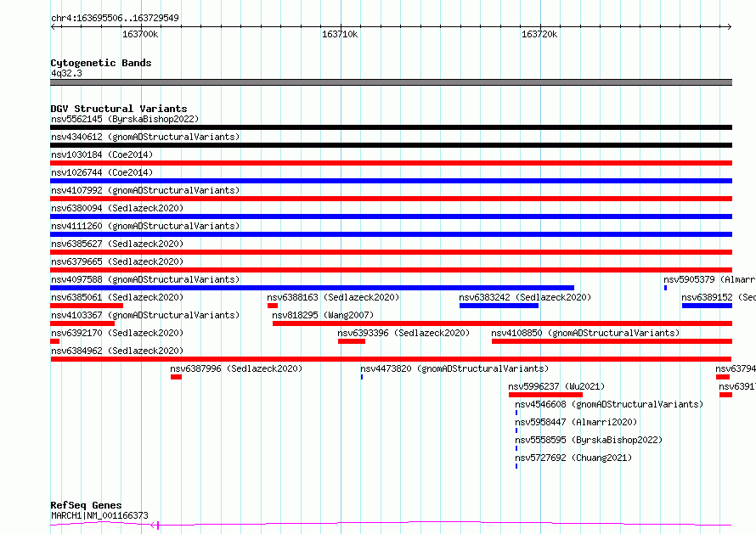Click black bar under nsv5562145

pos(391,127)
